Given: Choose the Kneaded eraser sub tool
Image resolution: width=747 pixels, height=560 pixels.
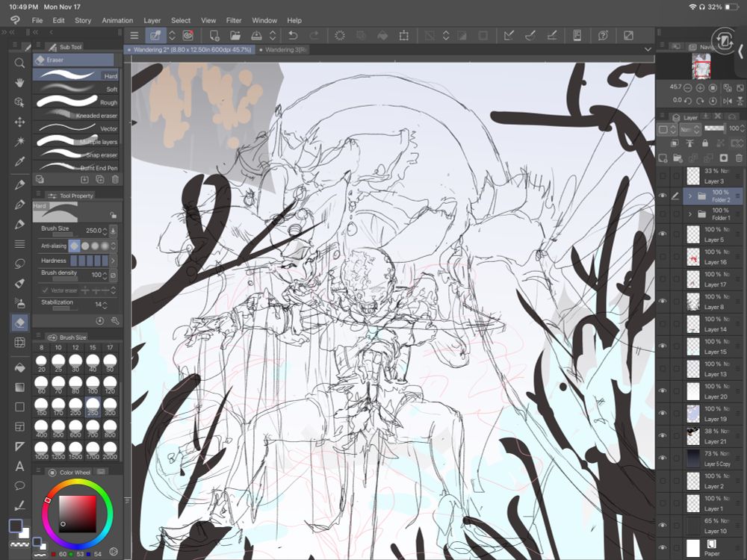Looking at the screenshot, I should [x=75, y=115].
